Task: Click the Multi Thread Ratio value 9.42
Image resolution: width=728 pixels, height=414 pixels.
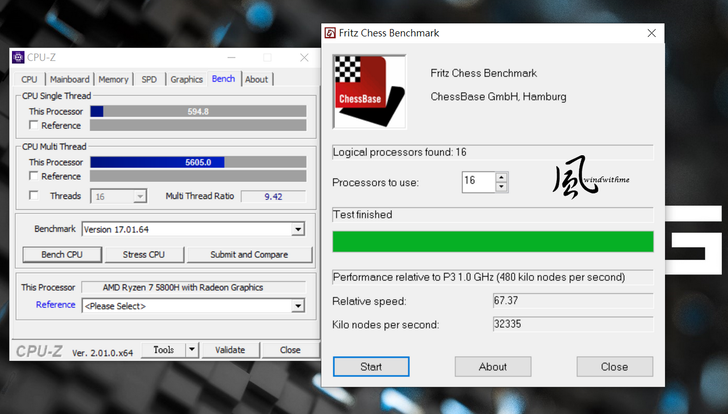Action: pos(273,196)
